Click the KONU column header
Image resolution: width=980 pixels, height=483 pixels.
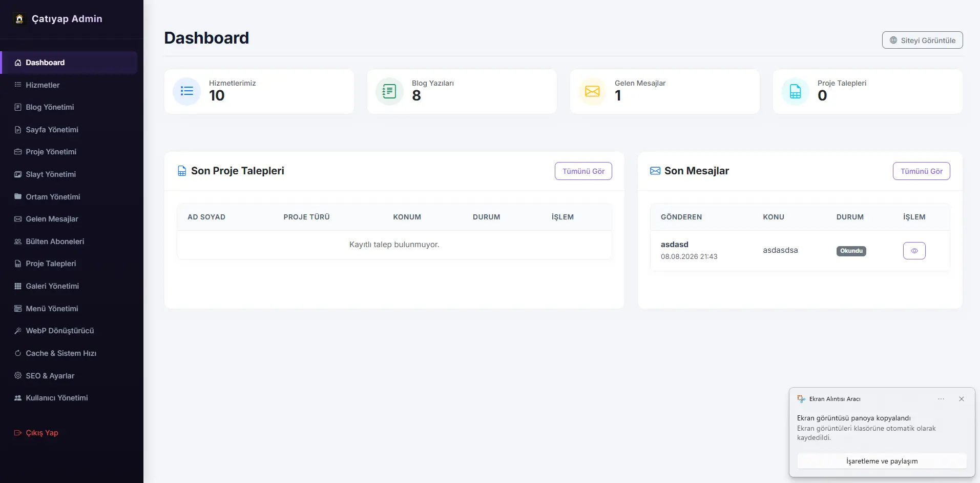[774, 217]
